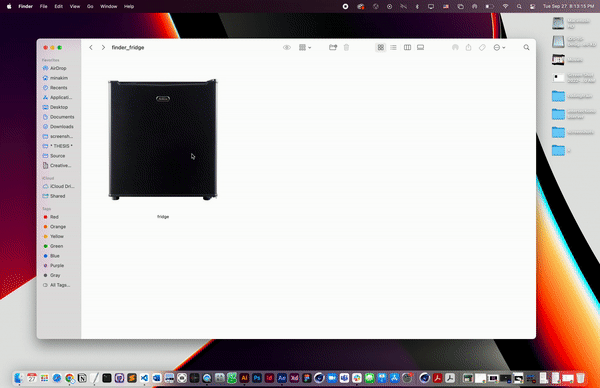This screenshot has width=600, height=388.
Task: Open Adobe After Effects from the Dock
Action: coord(282,378)
